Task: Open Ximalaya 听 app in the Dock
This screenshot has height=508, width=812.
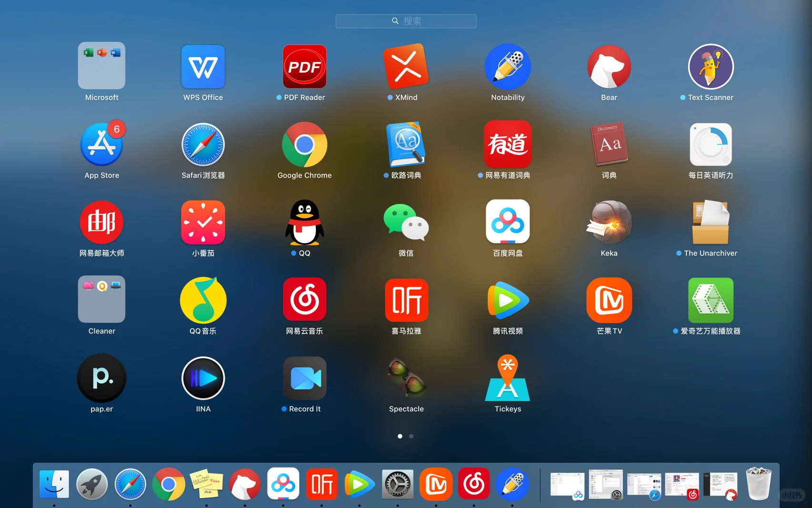Action: [321, 484]
